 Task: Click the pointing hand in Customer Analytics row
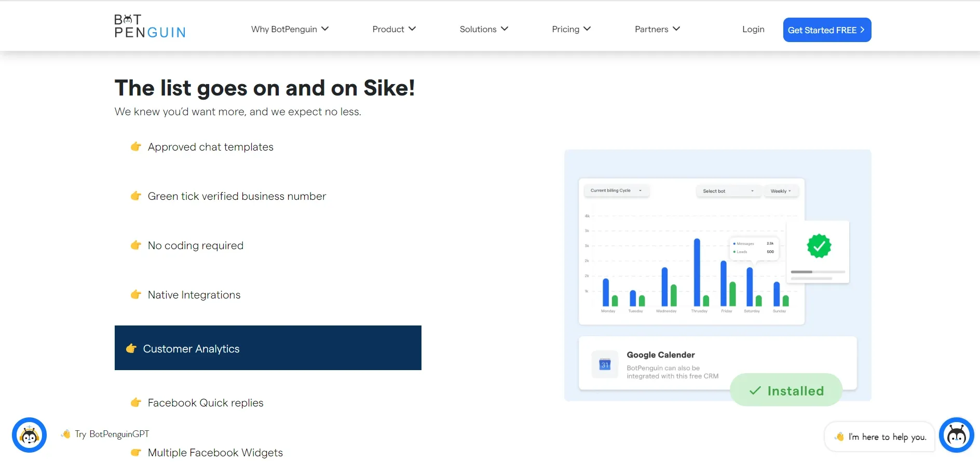(x=131, y=349)
